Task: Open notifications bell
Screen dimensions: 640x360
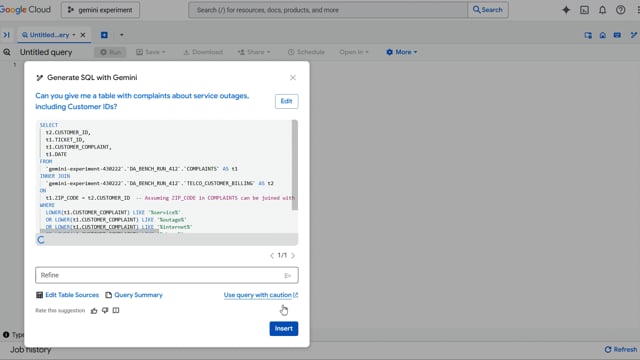Action: (602, 10)
